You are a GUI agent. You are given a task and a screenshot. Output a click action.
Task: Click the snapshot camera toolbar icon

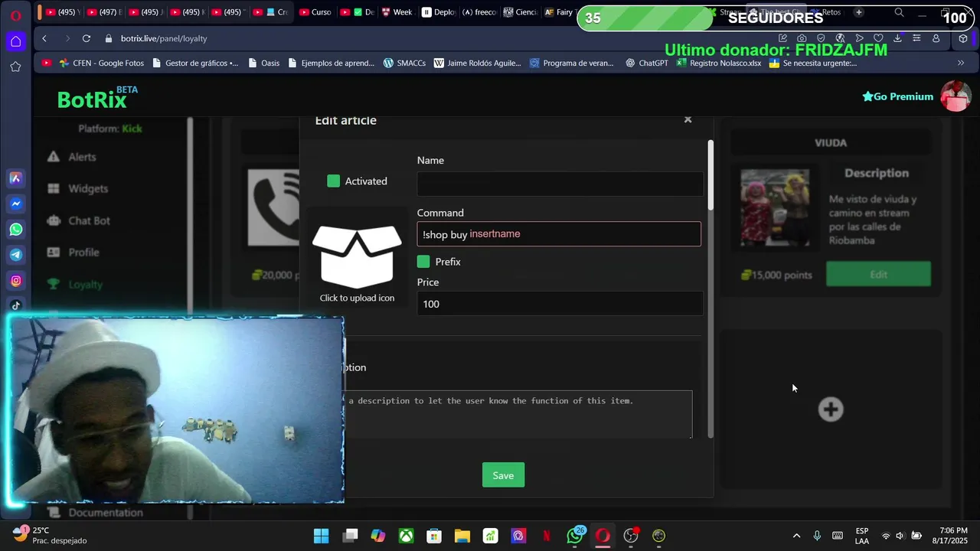tap(802, 38)
